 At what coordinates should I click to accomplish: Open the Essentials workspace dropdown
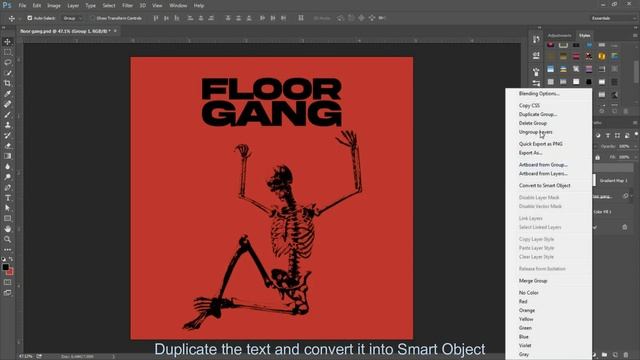click(613, 18)
